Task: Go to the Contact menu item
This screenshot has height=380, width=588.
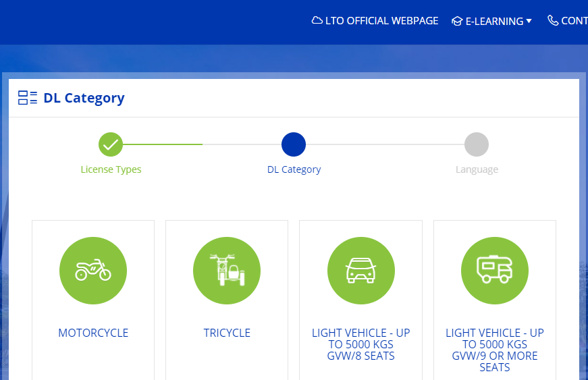Action: [574, 21]
